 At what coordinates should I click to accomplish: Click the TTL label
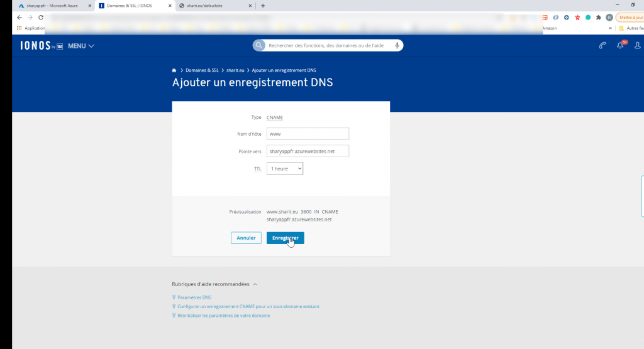point(257,169)
